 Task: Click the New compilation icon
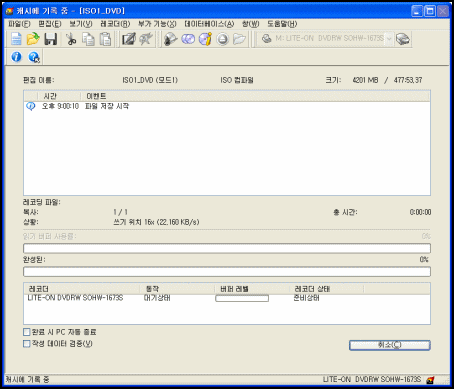16,39
